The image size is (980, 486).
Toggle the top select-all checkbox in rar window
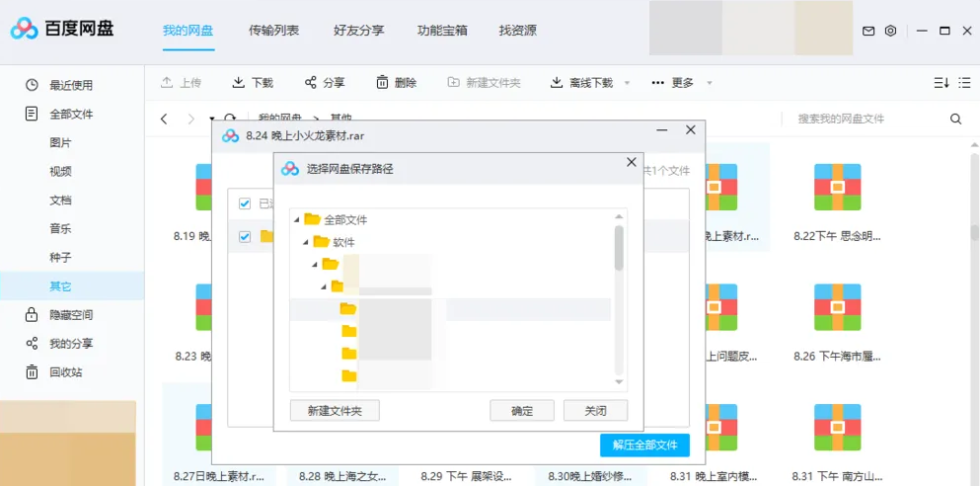point(245,203)
